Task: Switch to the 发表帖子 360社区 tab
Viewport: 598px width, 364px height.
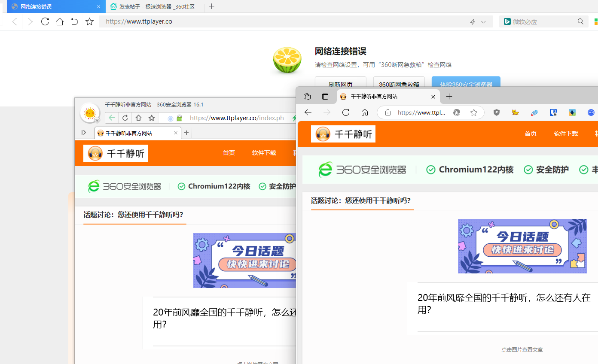Action: tap(155, 6)
